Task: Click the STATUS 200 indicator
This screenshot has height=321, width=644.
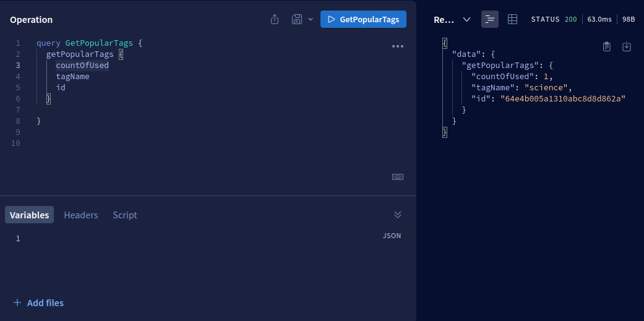Action: (554, 19)
